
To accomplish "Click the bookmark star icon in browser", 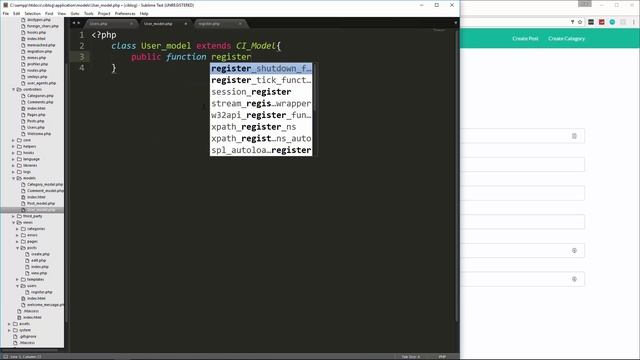I will (580, 22).
